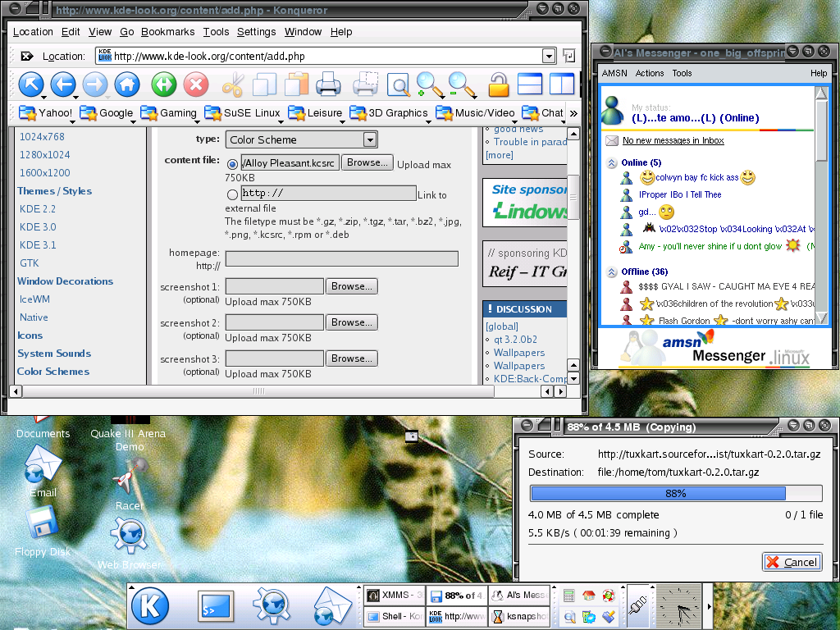
Task: Open the Wallpapers 1600x1200 link
Action: [x=45, y=172]
